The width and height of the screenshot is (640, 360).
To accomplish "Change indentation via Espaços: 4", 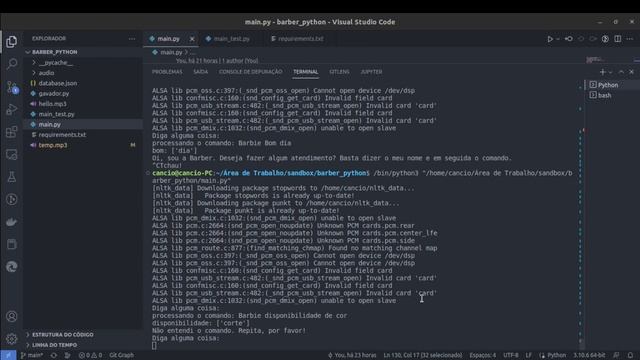I will click(482, 355).
